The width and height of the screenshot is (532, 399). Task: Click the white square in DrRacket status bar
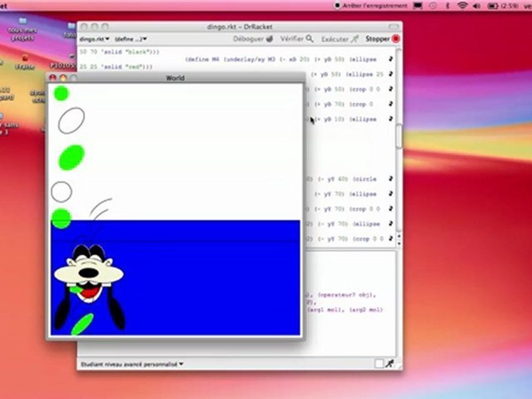pyautogui.click(x=379, y=364)
